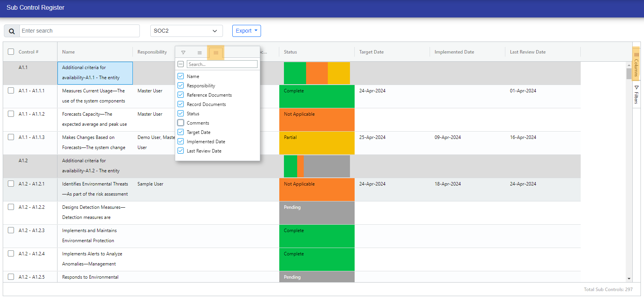Screen dimensions: 644x307
Task: Click into the Enter search field
Action: [x=80, y=31]
